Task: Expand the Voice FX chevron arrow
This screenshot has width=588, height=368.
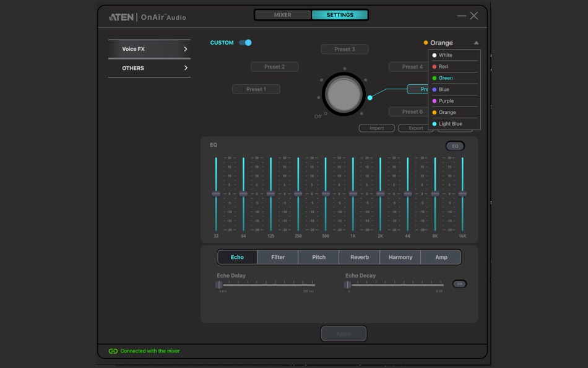Action: pos(185,49)
